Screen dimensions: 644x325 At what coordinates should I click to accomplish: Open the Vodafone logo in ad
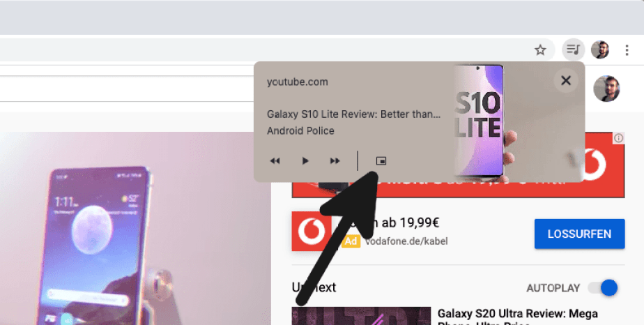pos(312,231)
